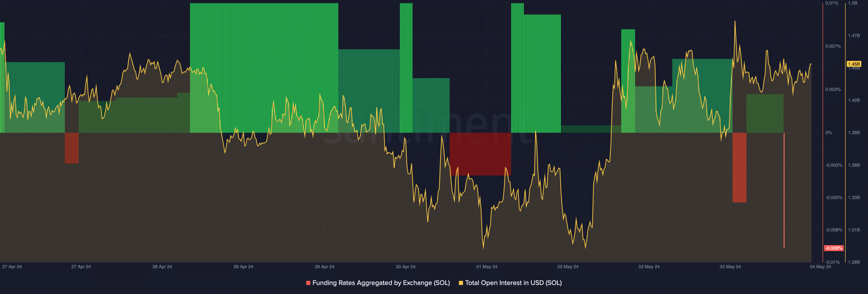Viewport: 868px width, 294px height.
Task: Click the 01 May 24 date label
Action: click(x=487, y=267)
